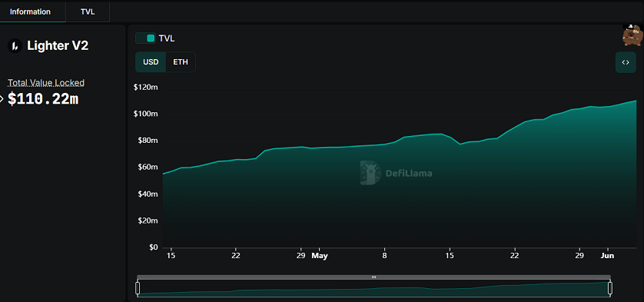Click the Lighter V2 logo icon

[x=15, y=45]
